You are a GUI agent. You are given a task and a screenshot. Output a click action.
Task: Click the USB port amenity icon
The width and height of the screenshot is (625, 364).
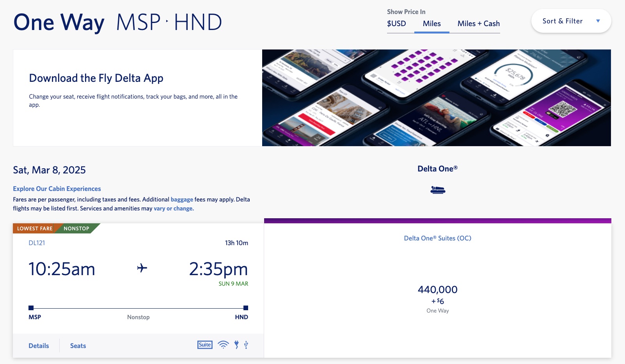245,345
